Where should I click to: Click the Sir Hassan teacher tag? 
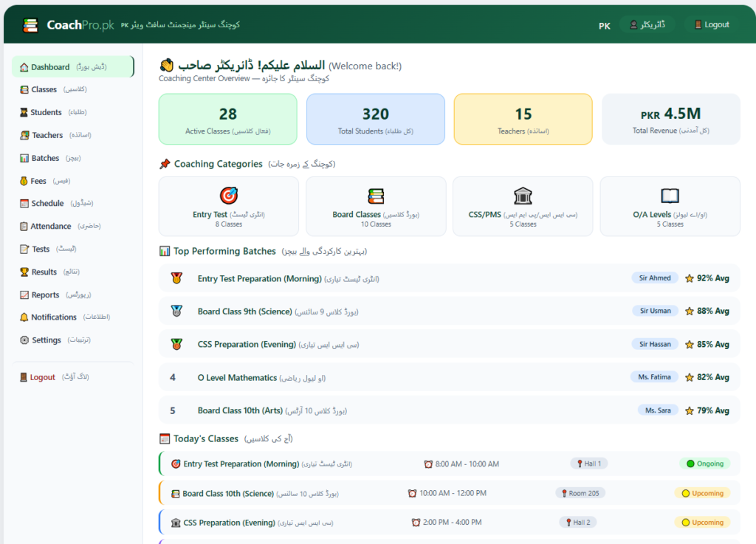[x=655, y=344]
